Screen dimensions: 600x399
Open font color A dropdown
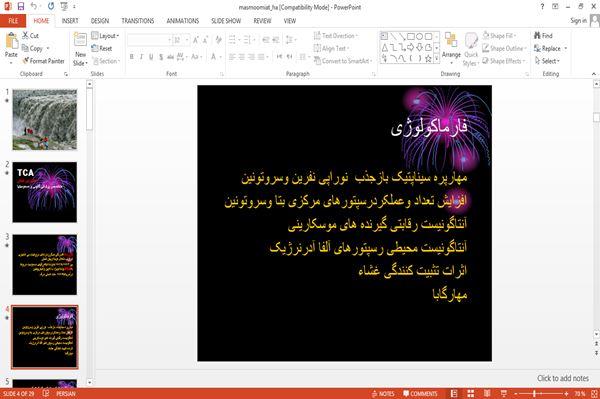tap(216, 57)
